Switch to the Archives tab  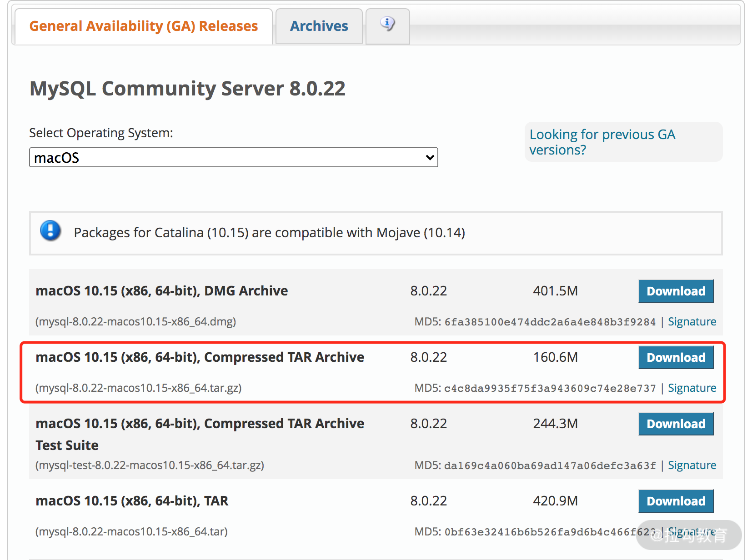pos(319,26)
